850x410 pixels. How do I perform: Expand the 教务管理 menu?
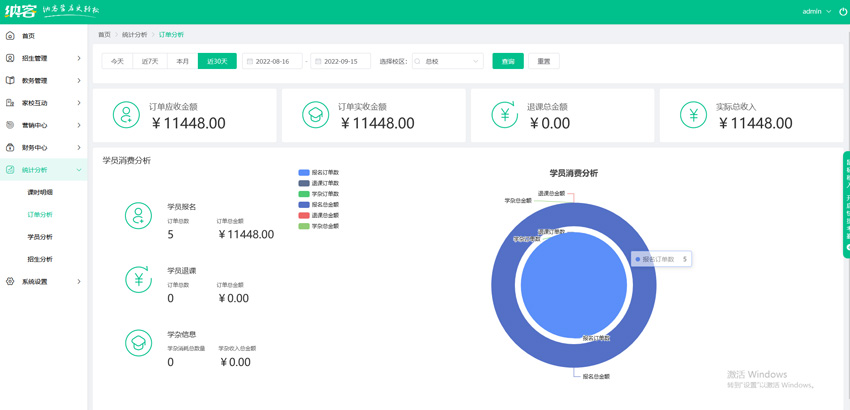coord(79,80)
